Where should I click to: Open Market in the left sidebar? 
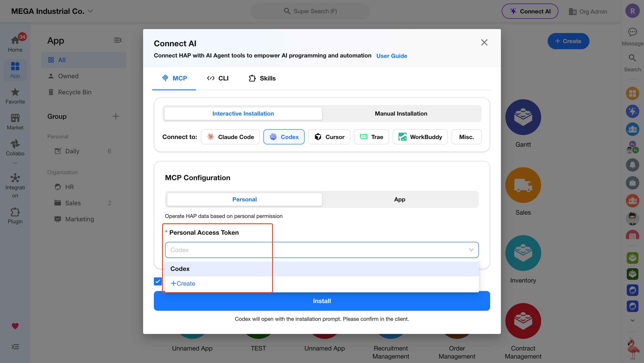pos(15,122)
